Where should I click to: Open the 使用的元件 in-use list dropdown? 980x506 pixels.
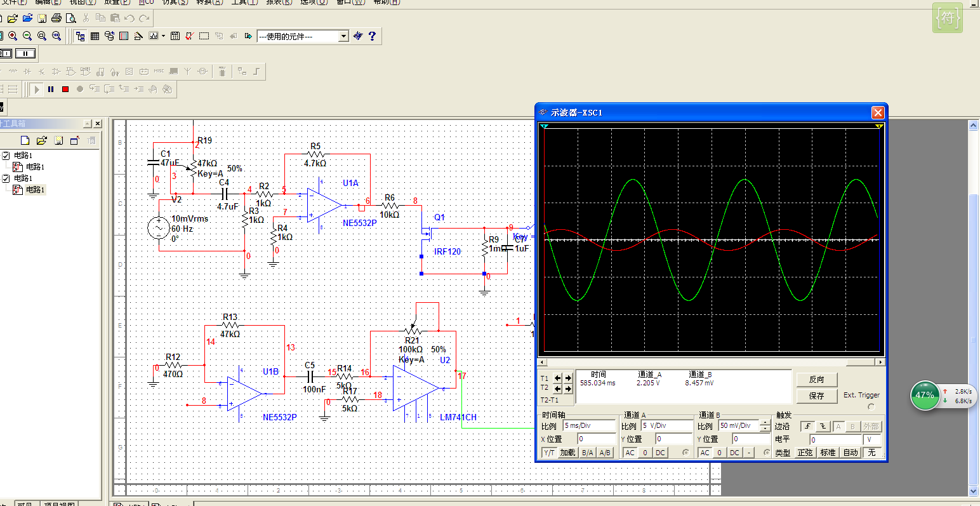tap(343, 36)
